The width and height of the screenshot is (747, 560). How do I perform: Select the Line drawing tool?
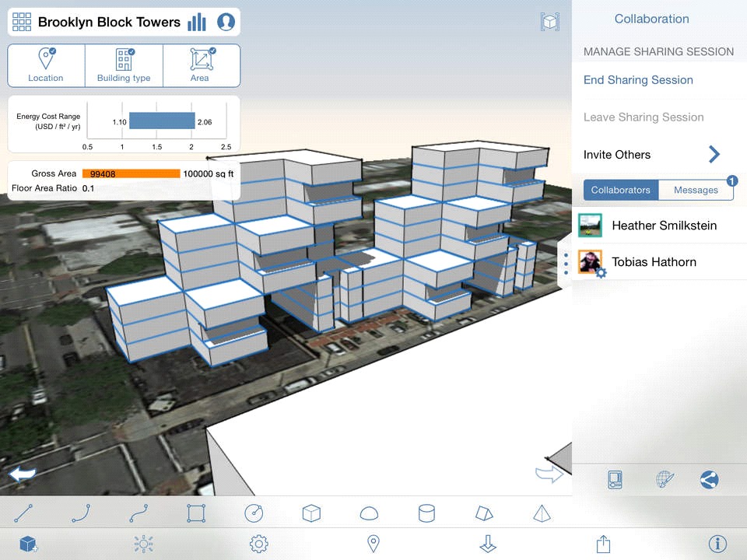tap(23, 513)
